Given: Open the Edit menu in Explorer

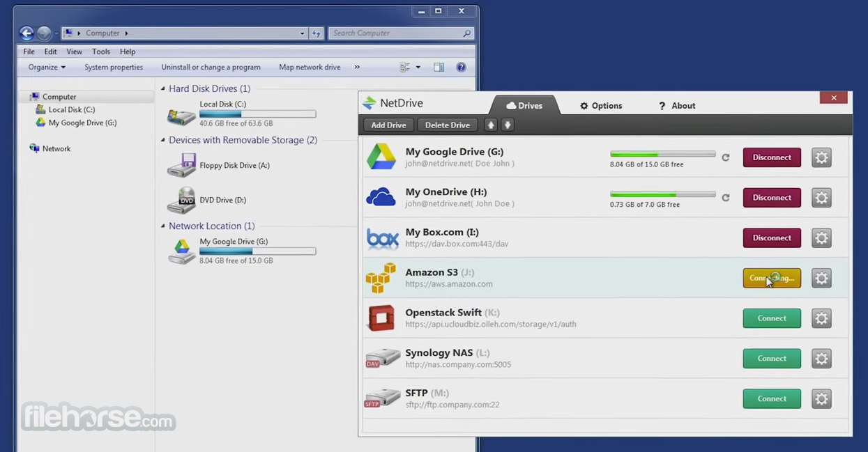Looking at the screenshot, I should coord(50,52).
